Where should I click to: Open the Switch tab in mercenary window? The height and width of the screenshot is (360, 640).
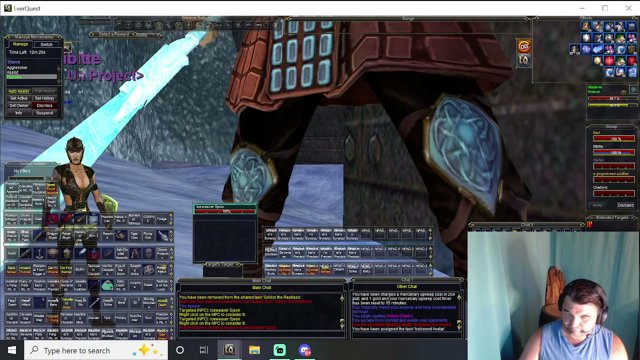(46, 44)
